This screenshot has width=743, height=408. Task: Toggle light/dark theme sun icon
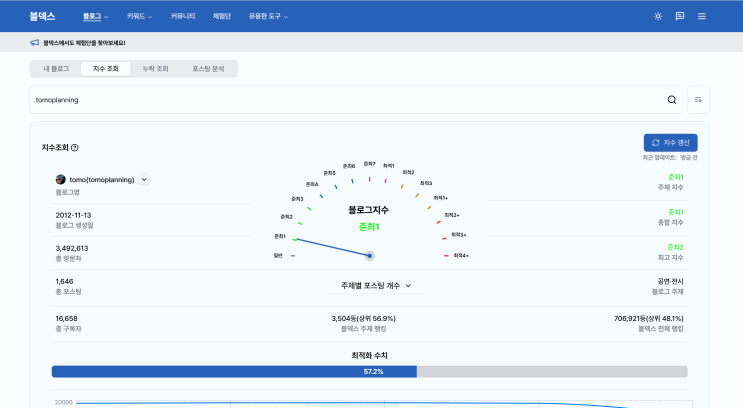click(658, 16)
